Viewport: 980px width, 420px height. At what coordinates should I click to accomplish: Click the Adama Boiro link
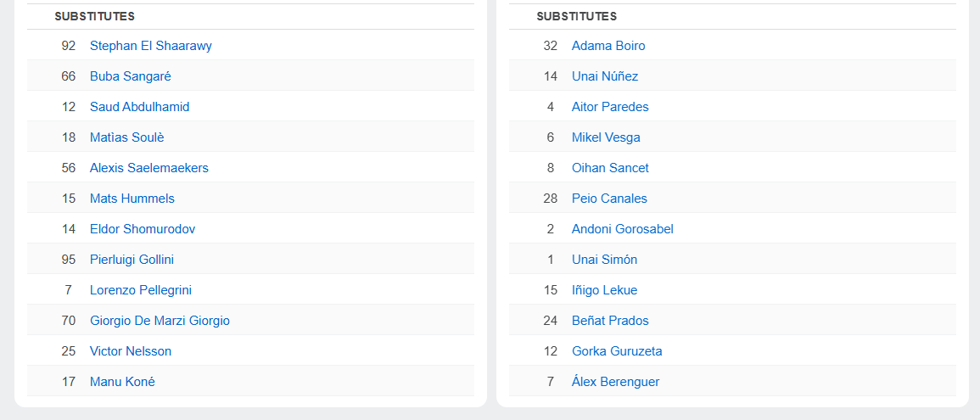[x=608, y=46]
